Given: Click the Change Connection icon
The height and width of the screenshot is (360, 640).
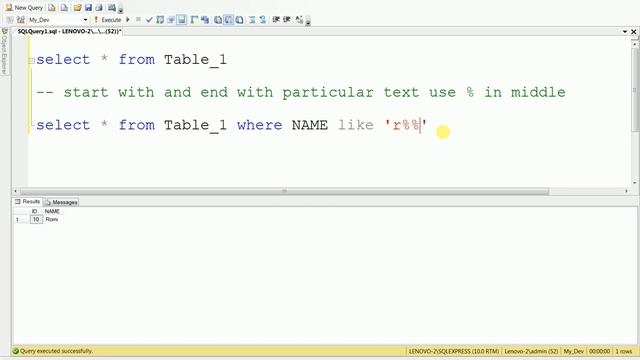Looking at the screenshot, I should pos(21,20).
